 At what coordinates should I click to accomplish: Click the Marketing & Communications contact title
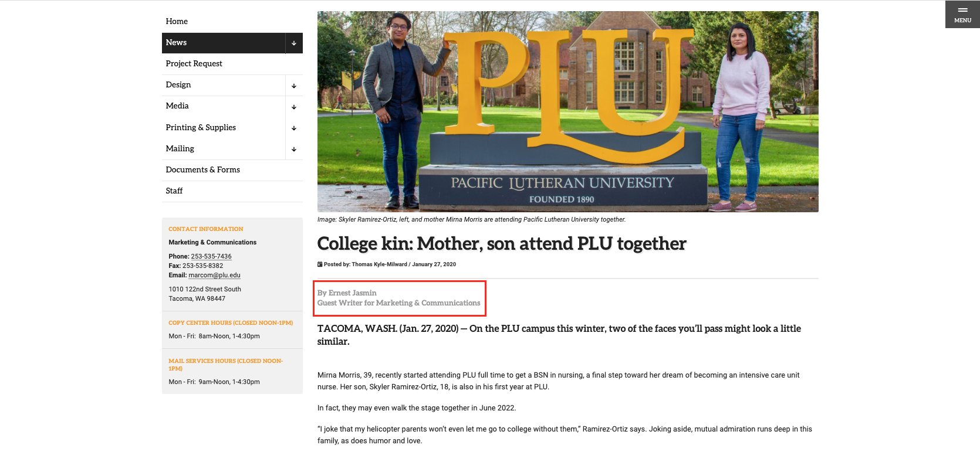(212, 242)
